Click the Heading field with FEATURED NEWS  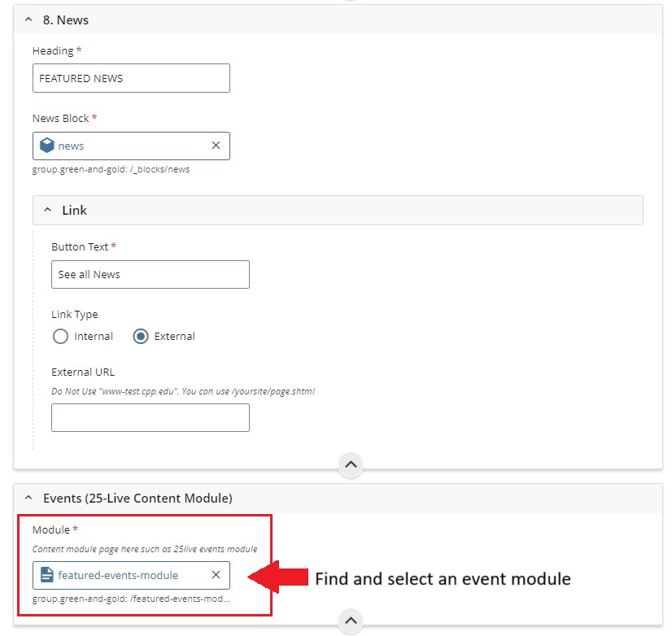pyautogui.click(x=131, y=79)
